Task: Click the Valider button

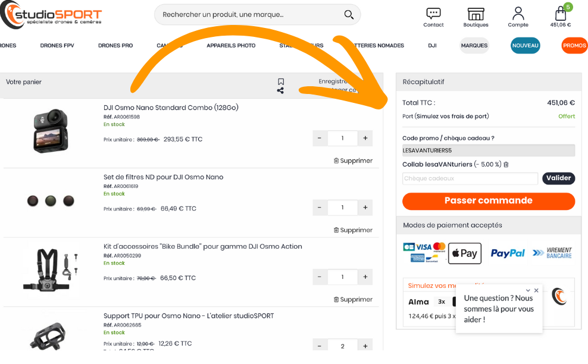Action: (558, 178)
